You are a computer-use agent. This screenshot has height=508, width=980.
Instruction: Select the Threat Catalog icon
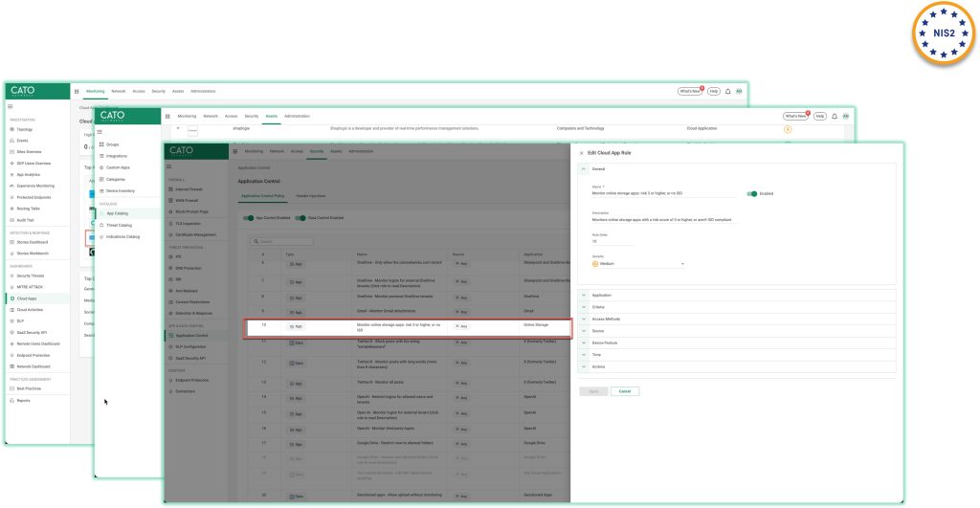coord(101,225)
